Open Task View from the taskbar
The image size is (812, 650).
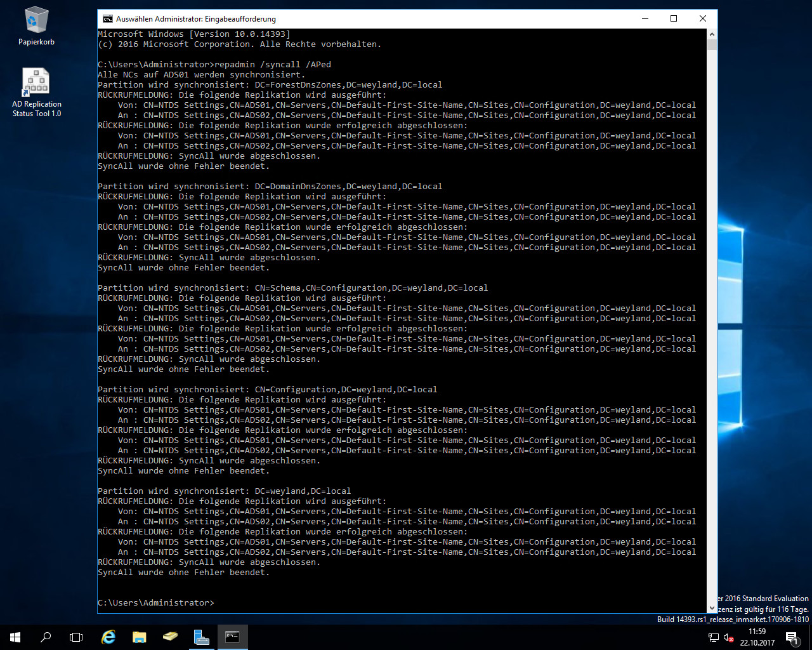(76, 637)
